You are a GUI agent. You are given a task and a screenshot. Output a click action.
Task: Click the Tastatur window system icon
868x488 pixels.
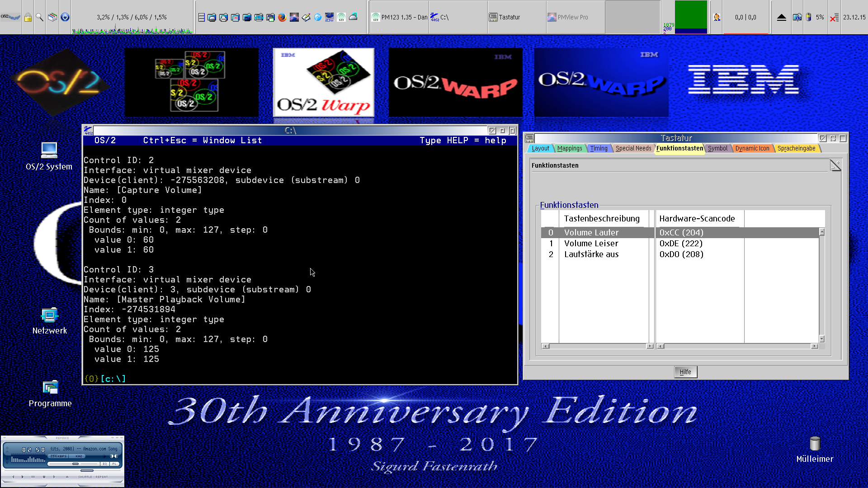tap(529, 138)
